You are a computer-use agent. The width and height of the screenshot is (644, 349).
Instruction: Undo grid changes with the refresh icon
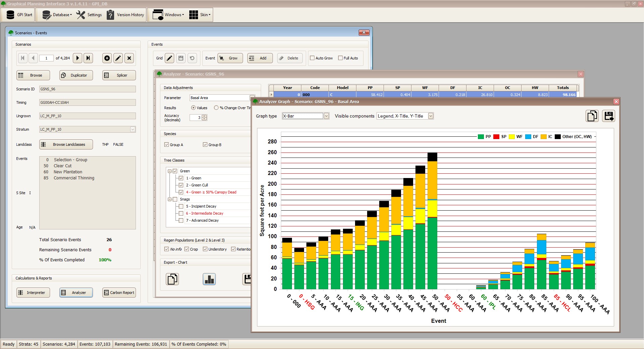coord(192,58)
